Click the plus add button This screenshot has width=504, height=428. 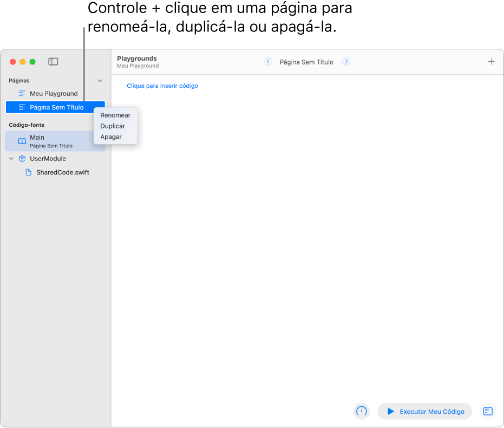(x=491, y=61)
